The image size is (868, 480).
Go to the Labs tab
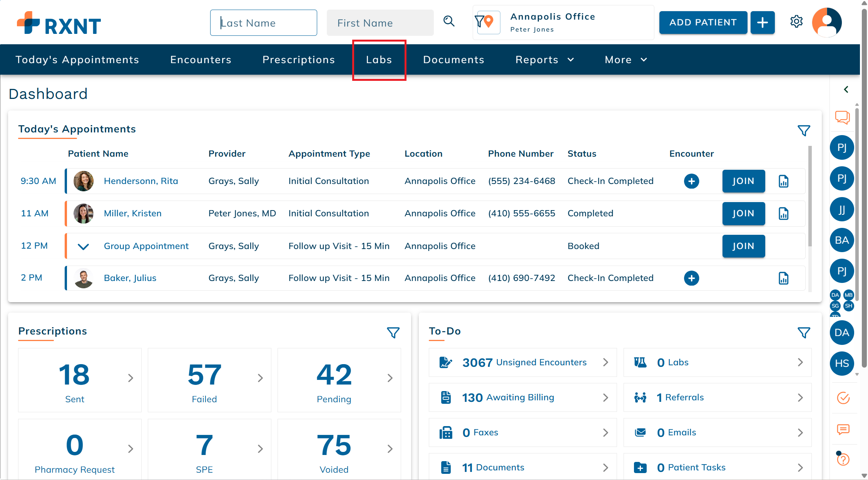pos(379,60)
